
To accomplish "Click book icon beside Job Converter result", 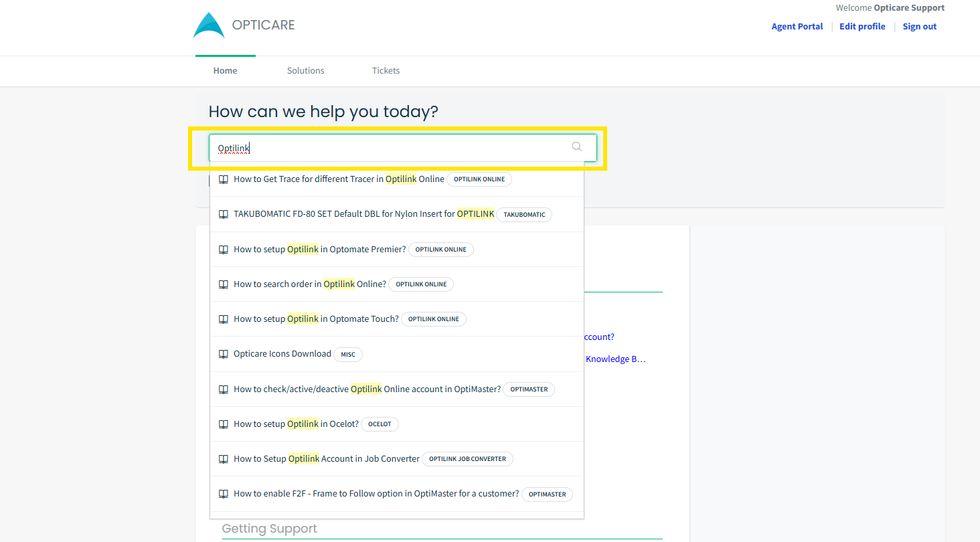I will pos(224,459).
